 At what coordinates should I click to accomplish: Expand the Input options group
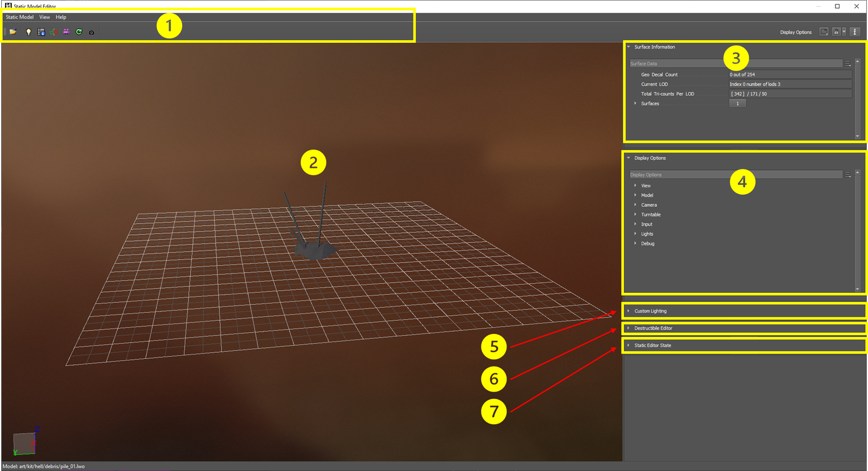coord(635,224)
